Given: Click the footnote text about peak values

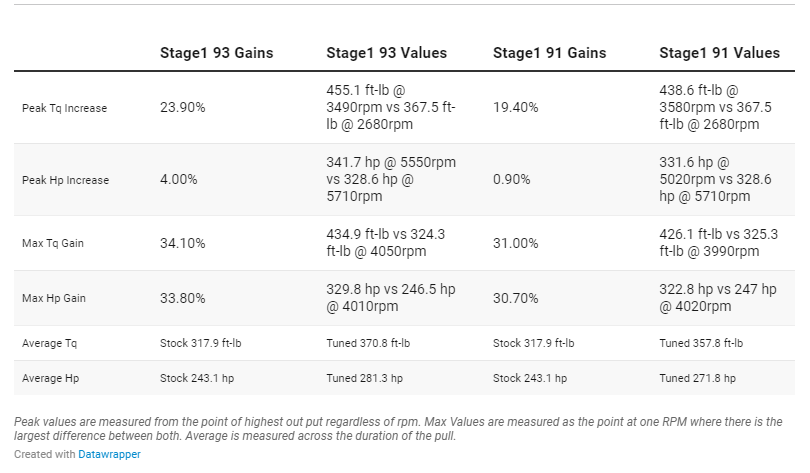Looking at the screenshot, I should click(400, 429).
